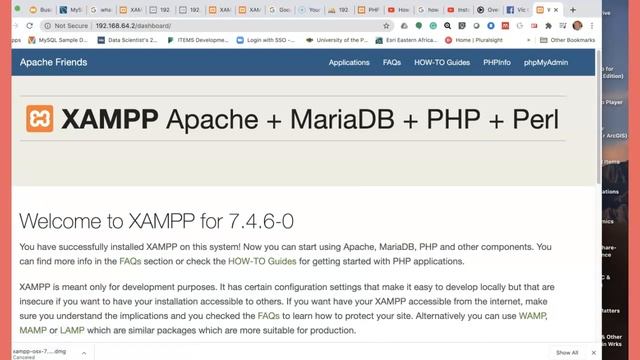This screenshot has width=640, height=360.
Task: Click the address bar URL 192.168.64.2/dashboard/
Action: [x=133, y=26]
